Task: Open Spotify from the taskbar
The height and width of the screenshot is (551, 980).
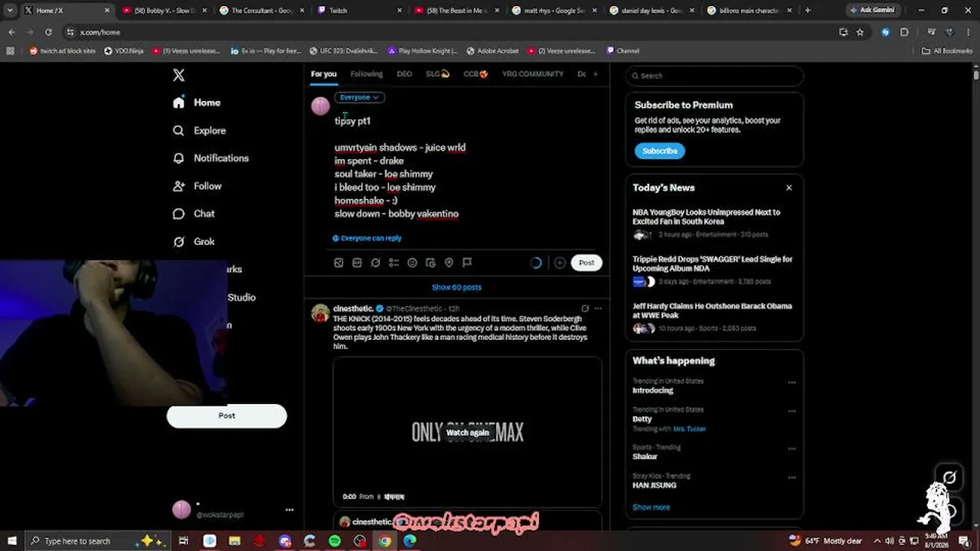Action: [x=335, y=541]
